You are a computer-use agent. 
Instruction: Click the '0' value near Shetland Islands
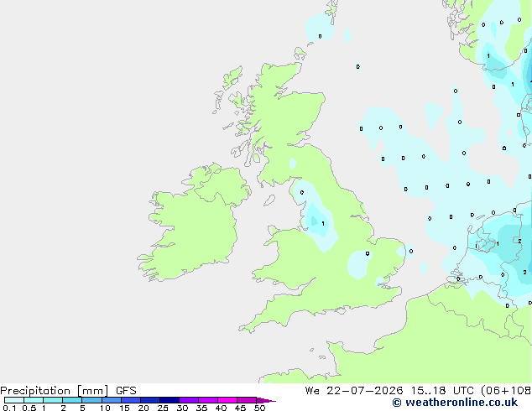[320, 36]
